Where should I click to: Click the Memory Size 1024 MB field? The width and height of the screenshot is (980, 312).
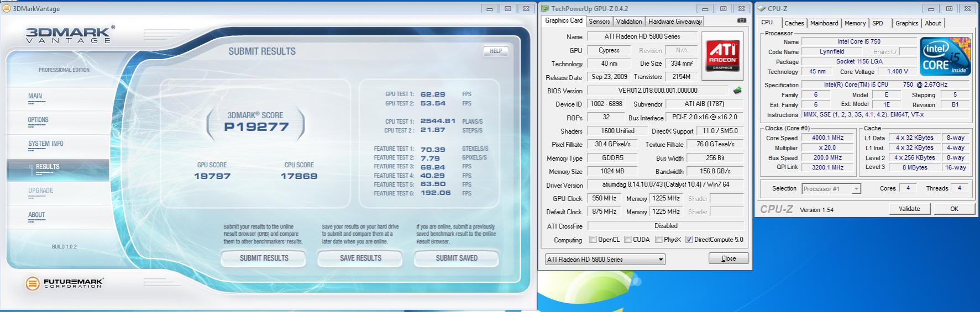612,171
